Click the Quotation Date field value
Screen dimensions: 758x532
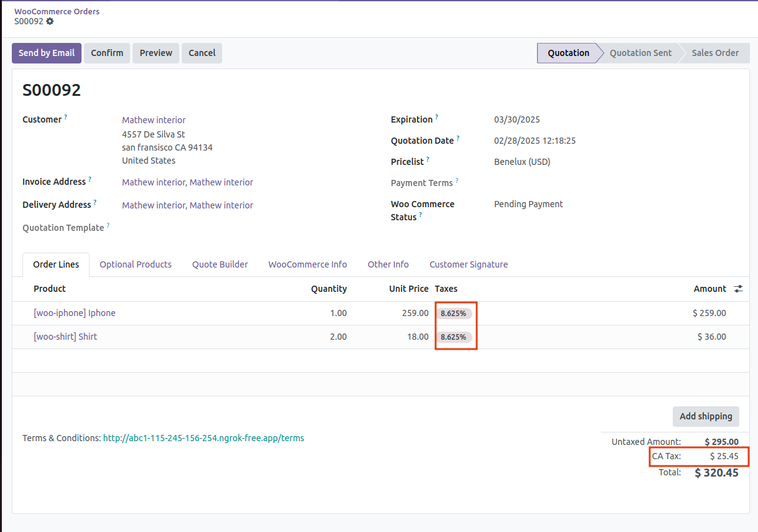535,141
